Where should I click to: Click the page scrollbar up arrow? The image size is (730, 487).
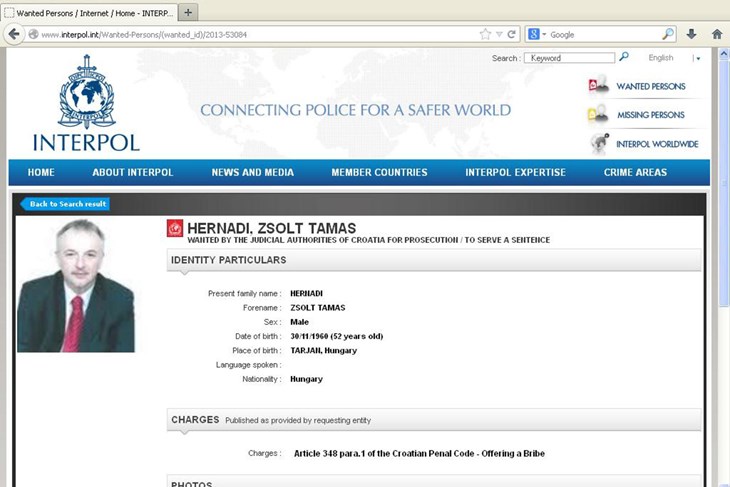[724, 54]
